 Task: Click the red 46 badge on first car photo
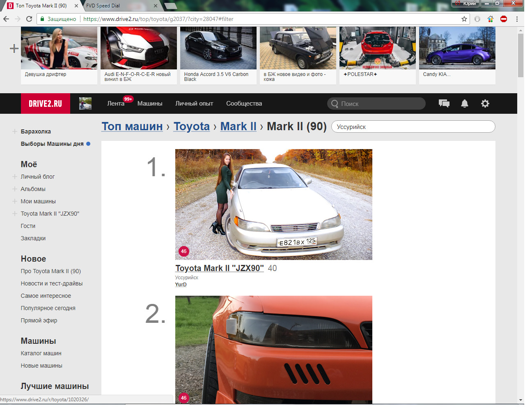coord(183,251)
